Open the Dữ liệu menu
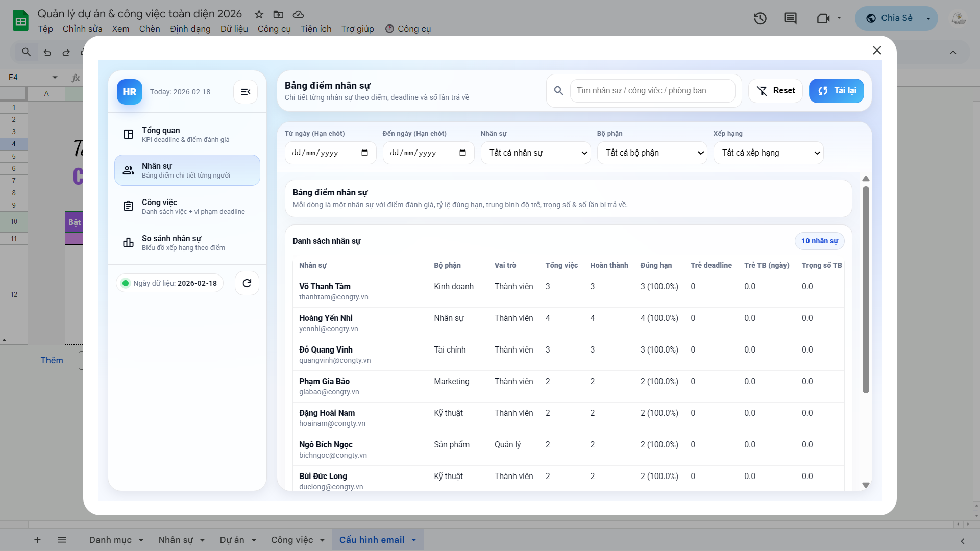This screenshot has width=980, height=551. [x=234, y=29]
